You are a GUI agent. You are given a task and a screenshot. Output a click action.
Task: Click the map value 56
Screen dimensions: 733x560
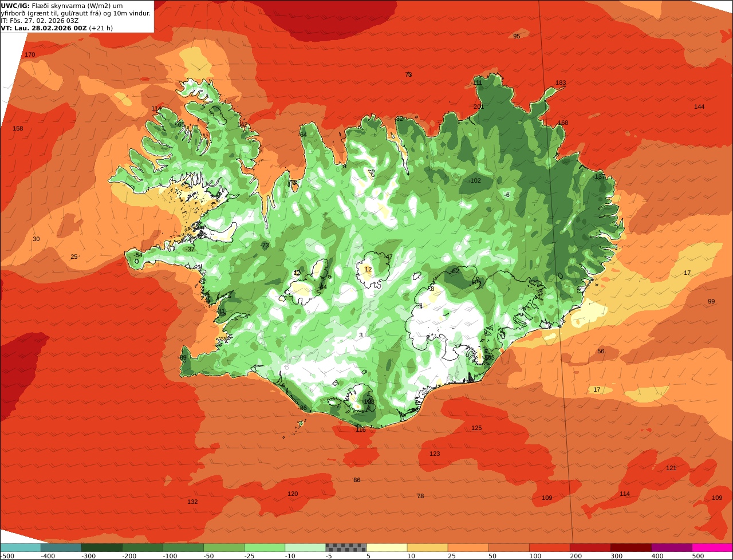tap(601, 352)
